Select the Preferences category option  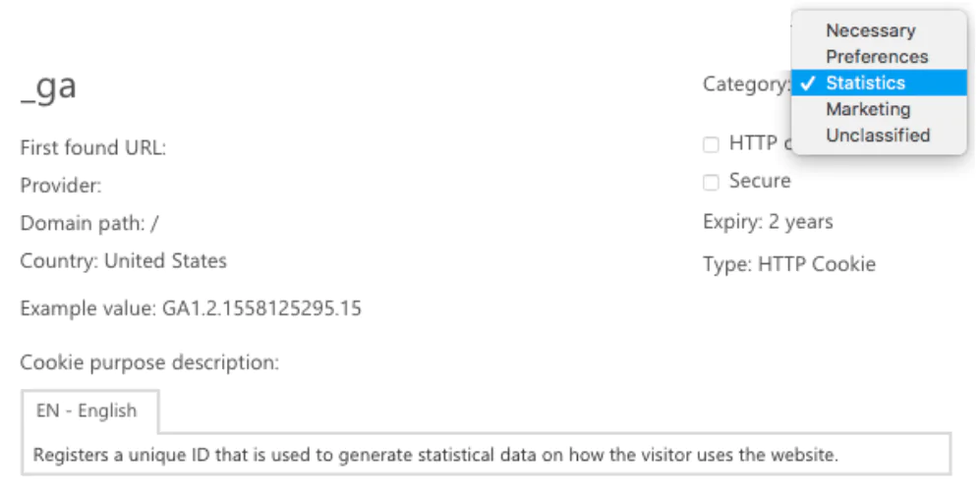coord(876,57)
